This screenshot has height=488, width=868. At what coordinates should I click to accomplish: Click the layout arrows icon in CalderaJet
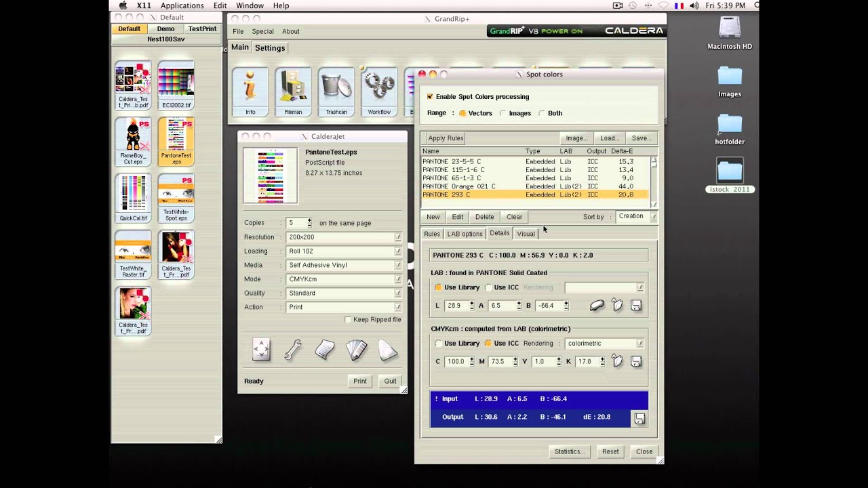click(261, 350)
